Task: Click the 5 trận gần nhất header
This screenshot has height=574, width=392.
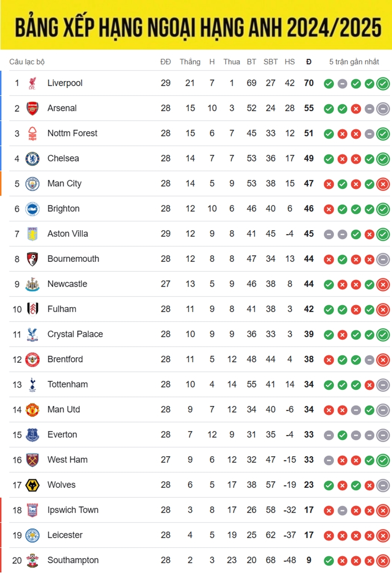Action: (x=354, y=62)
